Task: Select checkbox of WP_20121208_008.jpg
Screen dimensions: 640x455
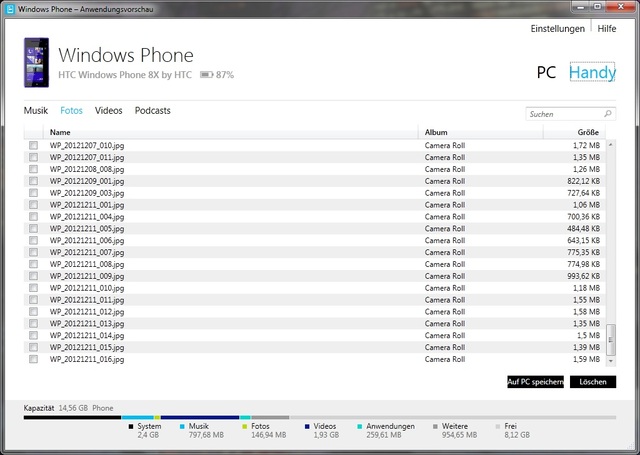Action: coord(33,169)
